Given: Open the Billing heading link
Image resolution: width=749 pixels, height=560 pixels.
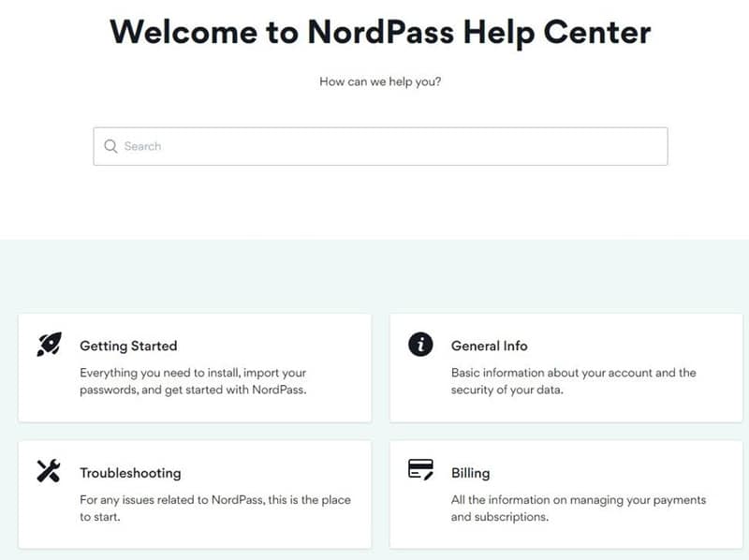Looking at the screenshot, I should (x=471, y=473).
